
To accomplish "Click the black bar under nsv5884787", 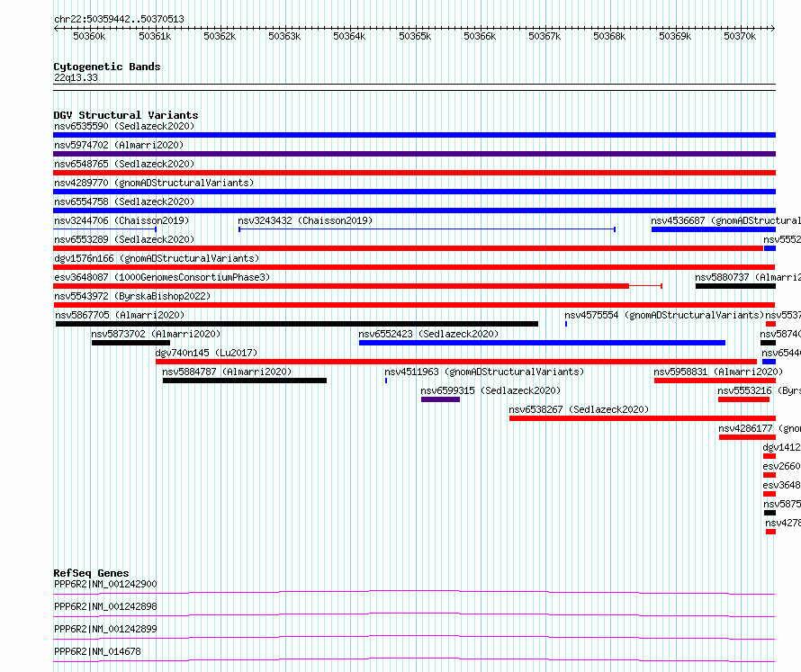I will pos(245,381).
